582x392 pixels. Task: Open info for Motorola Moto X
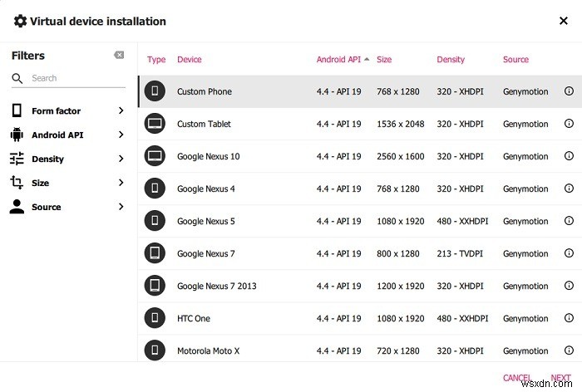569,350
